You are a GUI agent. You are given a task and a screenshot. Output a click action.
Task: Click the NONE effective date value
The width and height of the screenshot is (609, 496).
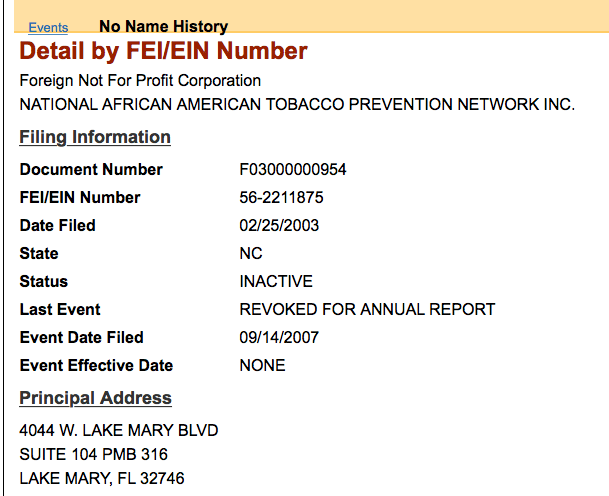[262, 365]
